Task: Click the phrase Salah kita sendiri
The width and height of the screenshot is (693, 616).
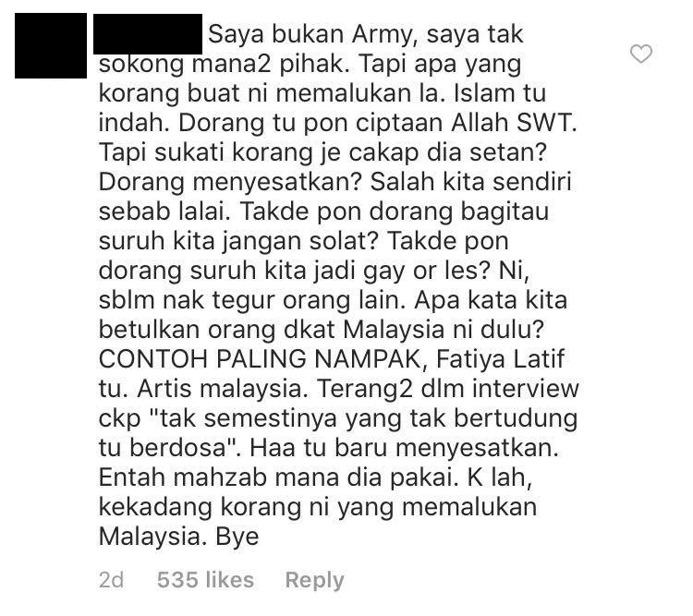Action: coord(470,182)
